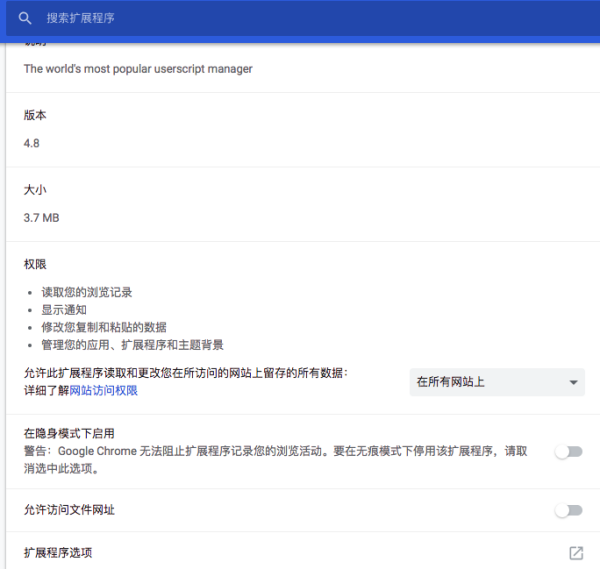
Task: Turn on 允许访问文件网址 switch
Action: [x=569, y=510]
